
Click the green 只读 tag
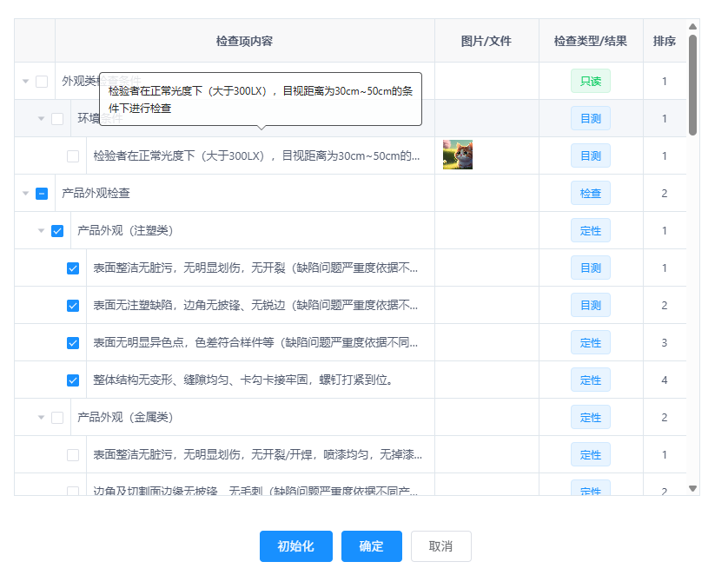[591, 81]
